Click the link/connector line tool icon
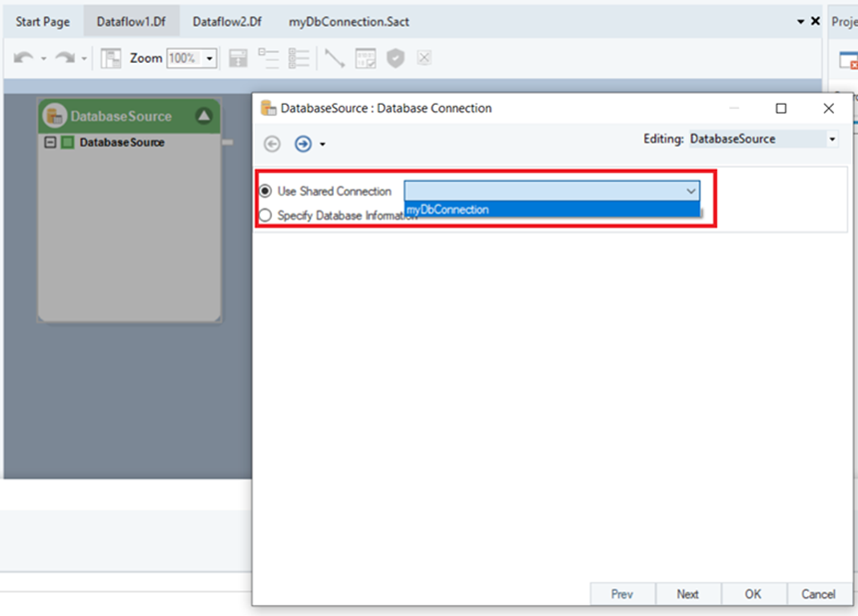 pyautogui.click(x=335, y=59)
